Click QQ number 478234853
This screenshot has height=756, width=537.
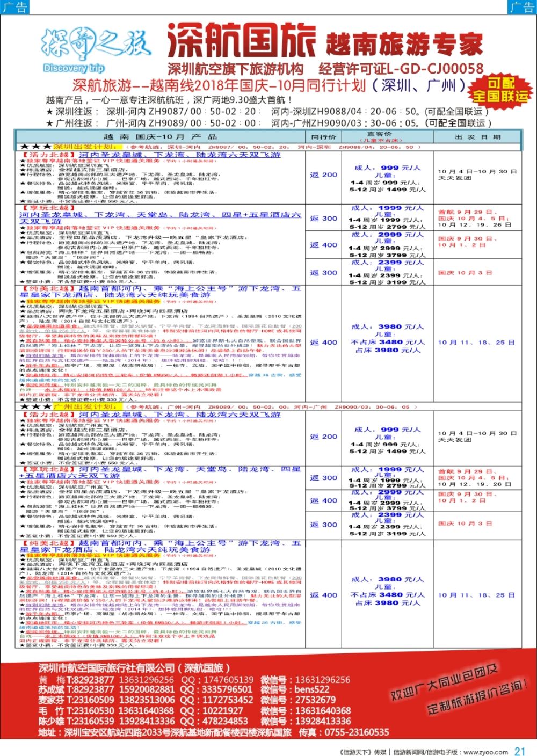click(x=224, y=721)
